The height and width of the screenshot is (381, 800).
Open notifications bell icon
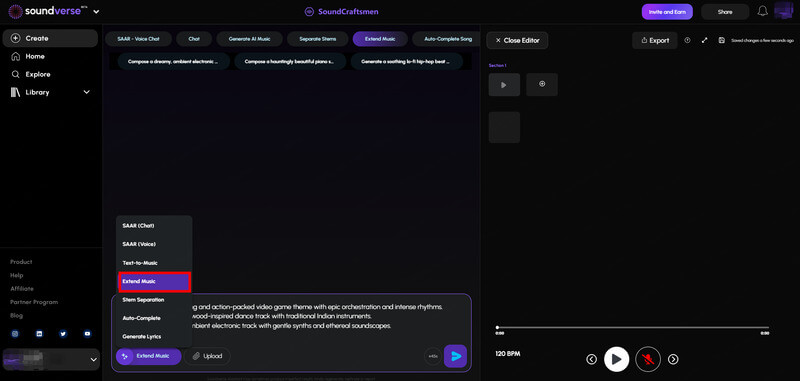click(x=762, y=11)
